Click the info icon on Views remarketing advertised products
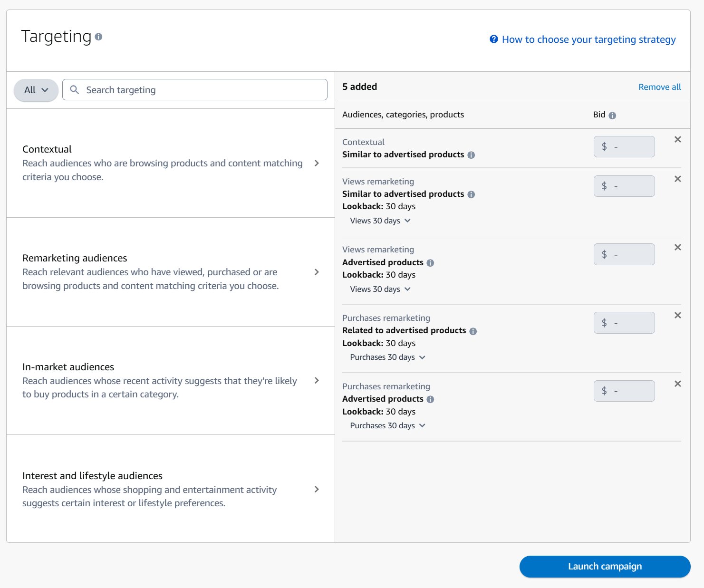This screenshot has width=704, height=588. click(430, 262)
